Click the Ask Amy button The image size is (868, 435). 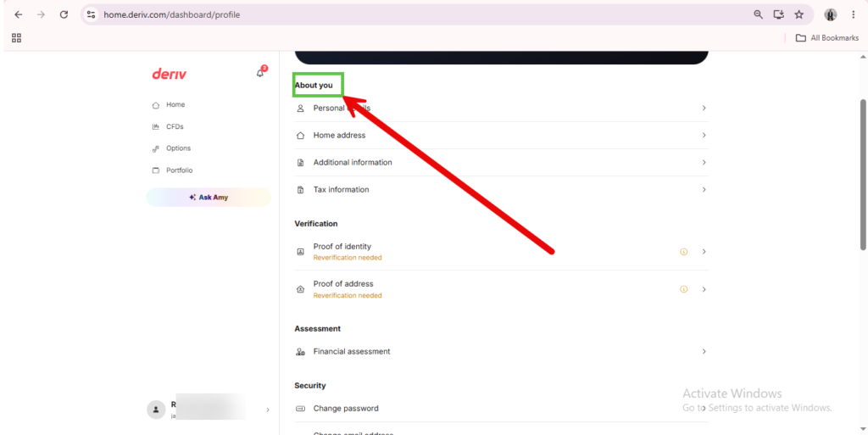209,197
